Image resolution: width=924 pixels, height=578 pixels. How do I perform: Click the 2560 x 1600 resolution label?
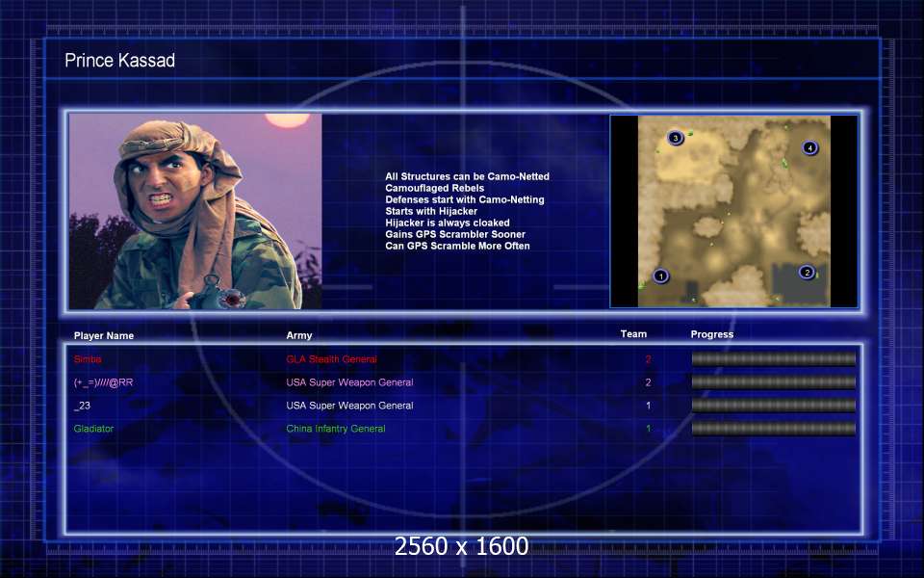461,546
